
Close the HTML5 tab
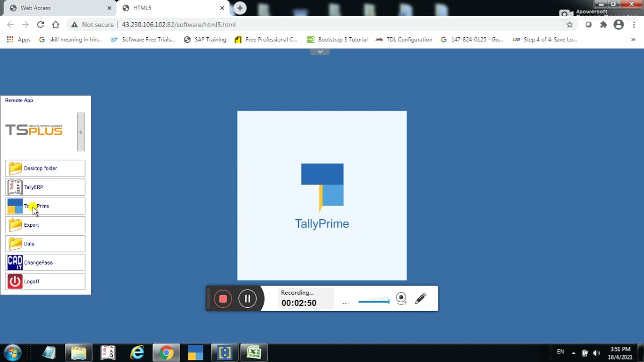(222, 8)
